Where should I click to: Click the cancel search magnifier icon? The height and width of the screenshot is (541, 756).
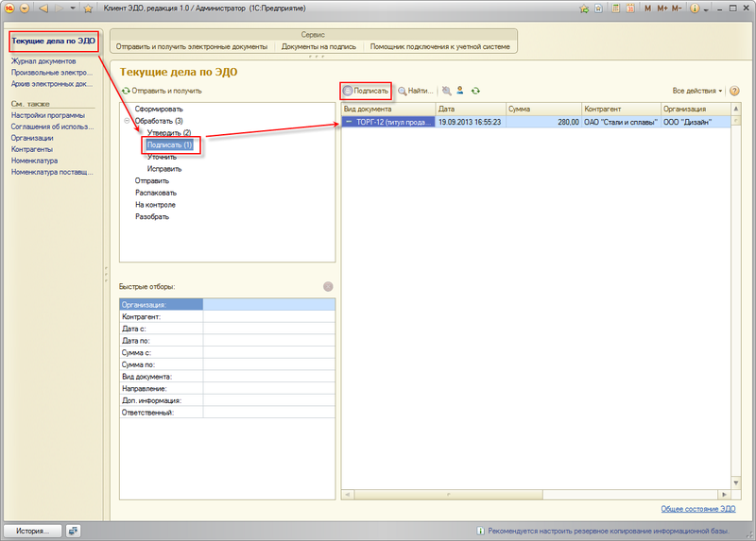pos(446,91)
